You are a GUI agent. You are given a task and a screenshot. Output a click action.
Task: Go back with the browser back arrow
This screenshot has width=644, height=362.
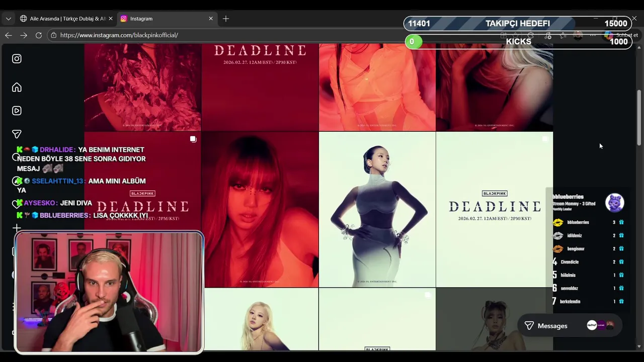click(9, 35)
